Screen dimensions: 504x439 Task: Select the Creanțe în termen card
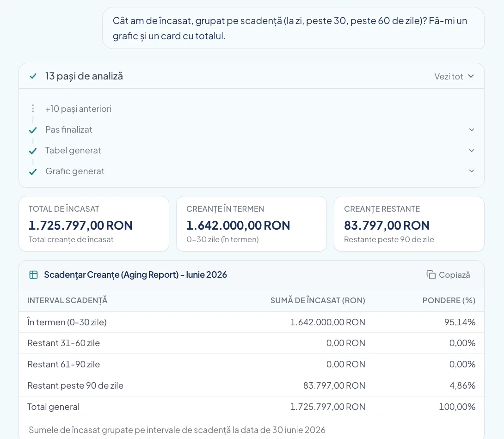click(x=252, y=224)
